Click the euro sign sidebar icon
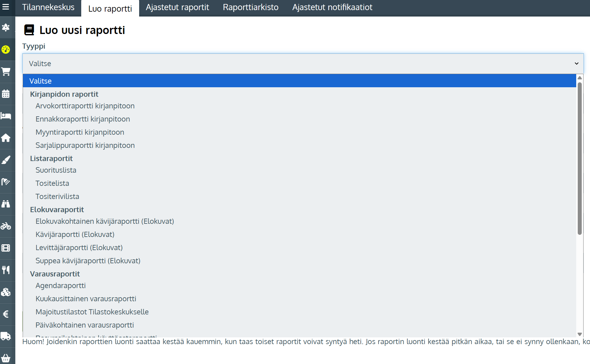 tap(6, 314)
